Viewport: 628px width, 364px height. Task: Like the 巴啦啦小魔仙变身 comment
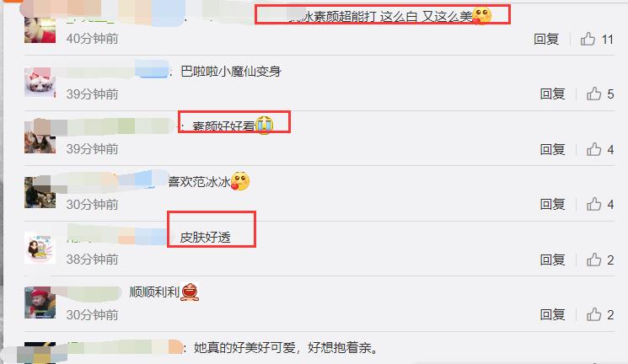(x=594, y=94)
